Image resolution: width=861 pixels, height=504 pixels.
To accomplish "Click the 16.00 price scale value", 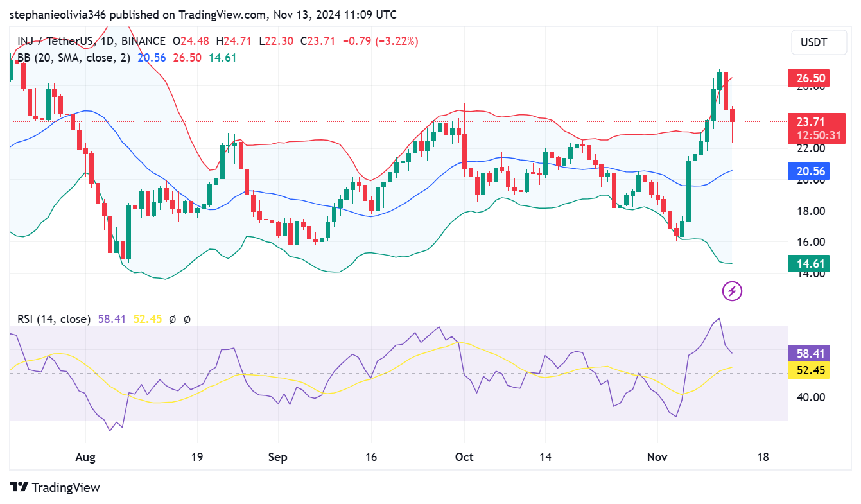I will point(810,242).
